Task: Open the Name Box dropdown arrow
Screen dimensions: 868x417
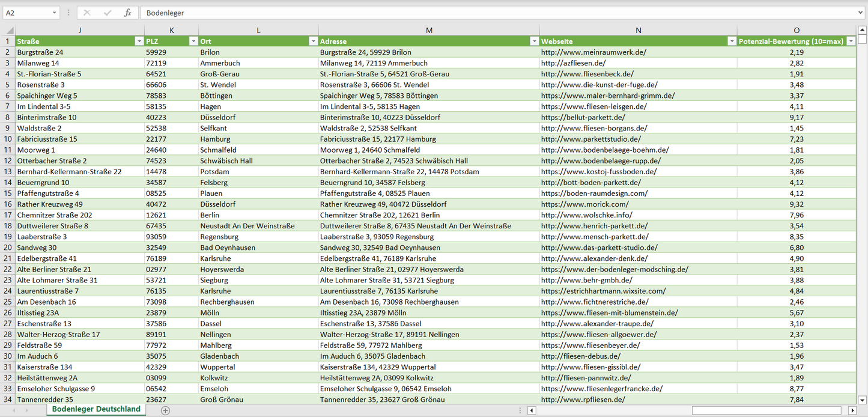Action: (54, 13)
